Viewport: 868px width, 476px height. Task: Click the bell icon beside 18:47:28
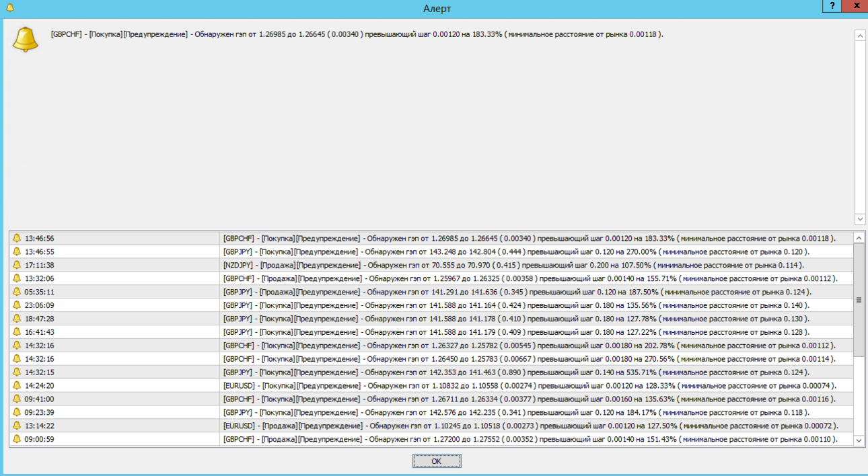click(x=17, y=319)
